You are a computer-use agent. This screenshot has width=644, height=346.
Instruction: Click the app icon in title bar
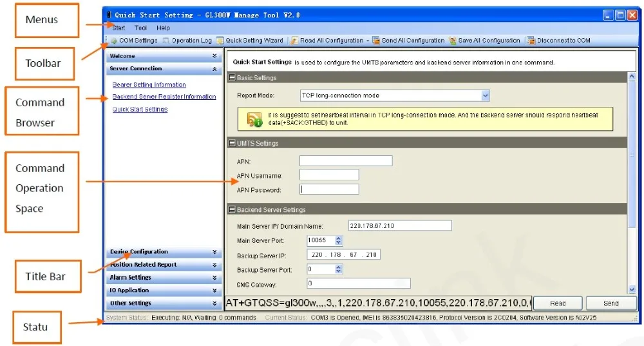pos(109,15)
